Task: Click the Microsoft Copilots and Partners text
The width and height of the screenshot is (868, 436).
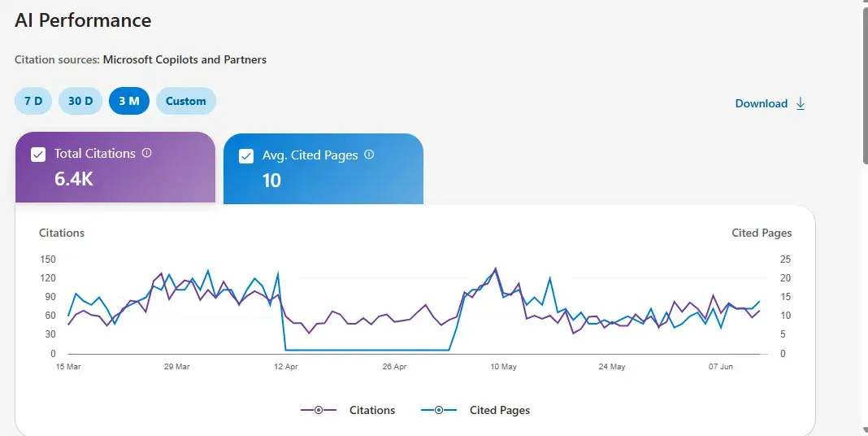Action: [184, 59]
